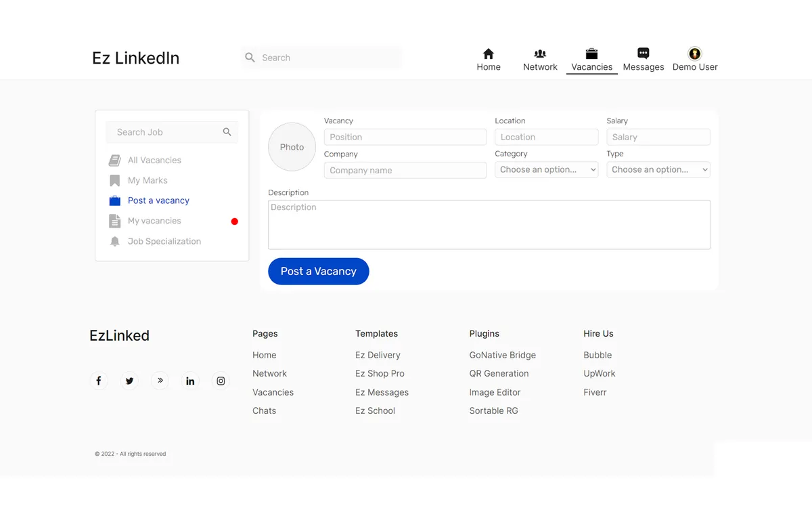812x508 pixels.
Task: Open the LinkedIn footer icon
Action: pos(190,381)
